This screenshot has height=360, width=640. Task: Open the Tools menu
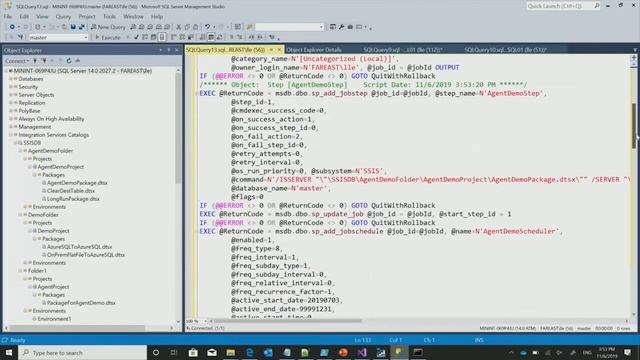tap(109, 17)
